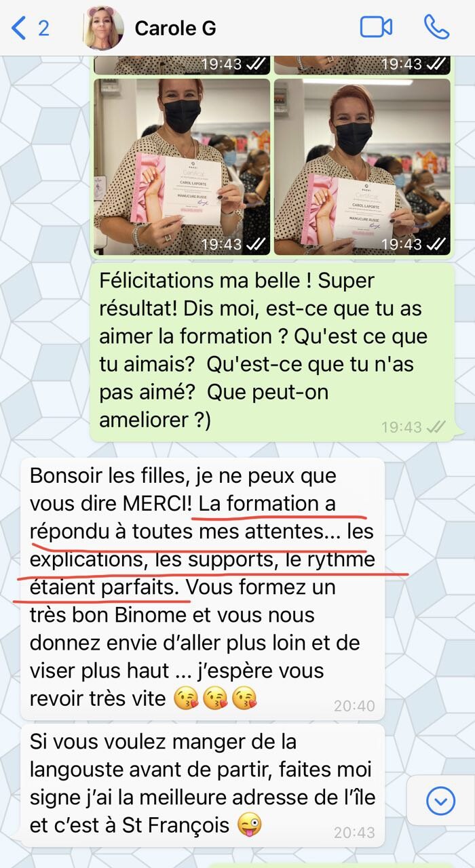
Task: Tap the underlined "étaient parfaits" text
Action: click(107, 589)
